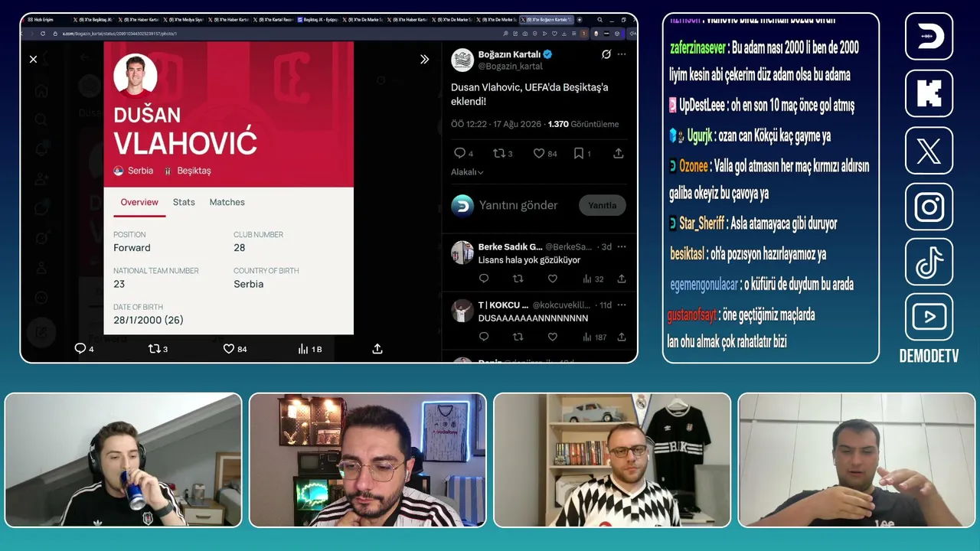Click the gustanofsayt username in chat
The height and width of the screenshot is (551, 980).
click(x=691, y=315)
